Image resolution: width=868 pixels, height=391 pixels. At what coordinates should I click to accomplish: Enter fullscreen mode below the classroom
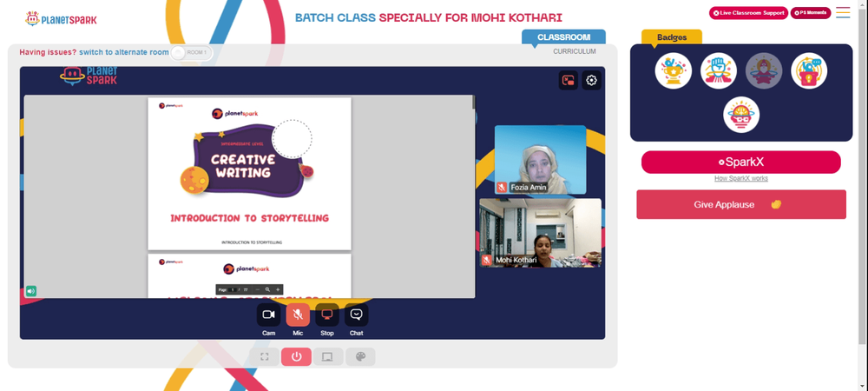tap(264, 356)
